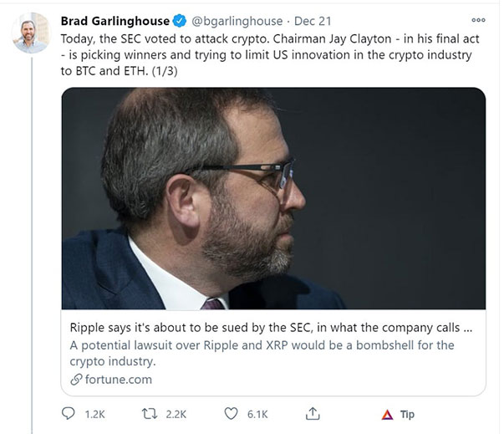The image size is (504, 434).
Task: Click the 1.2K reply count
Action: [x=95, y=414]
